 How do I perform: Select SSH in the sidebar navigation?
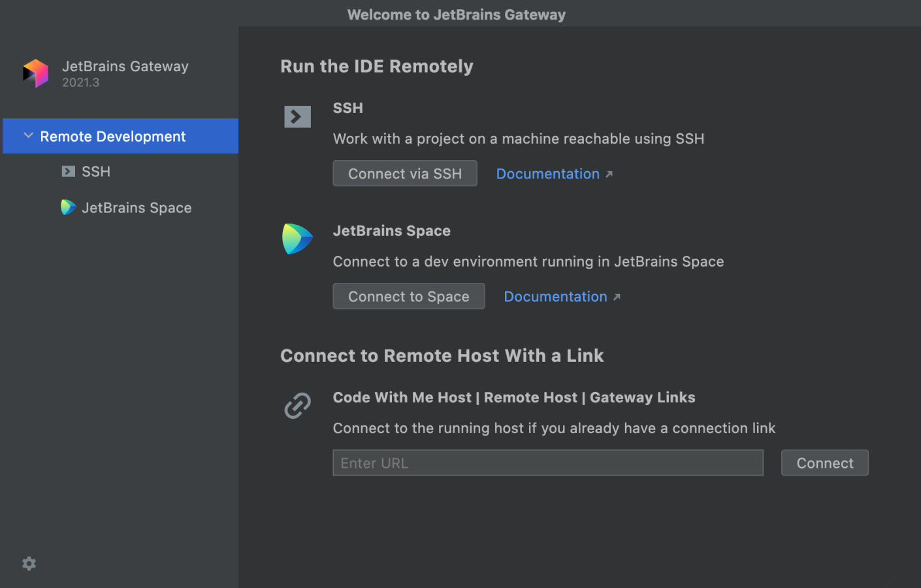click(x=95, y=171)
